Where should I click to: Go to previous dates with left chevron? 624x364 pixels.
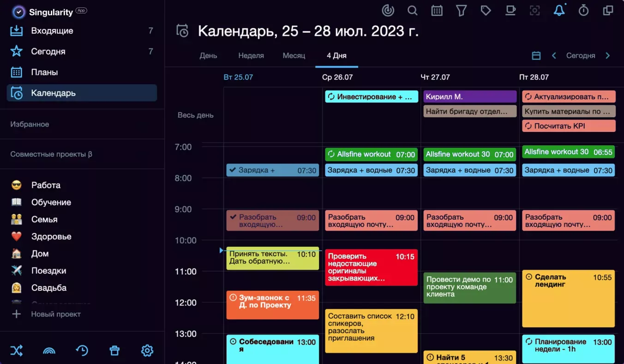554,55
